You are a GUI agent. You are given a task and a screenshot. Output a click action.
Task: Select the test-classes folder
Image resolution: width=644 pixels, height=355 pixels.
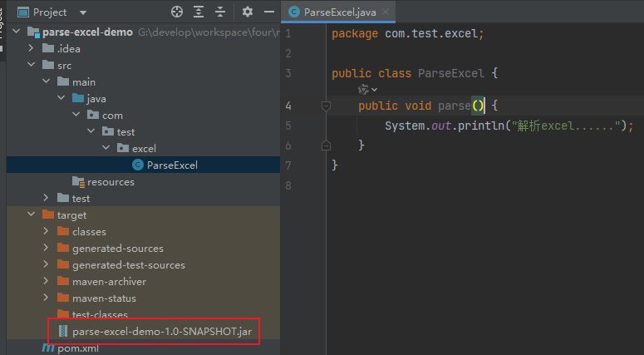pos(143,315)
